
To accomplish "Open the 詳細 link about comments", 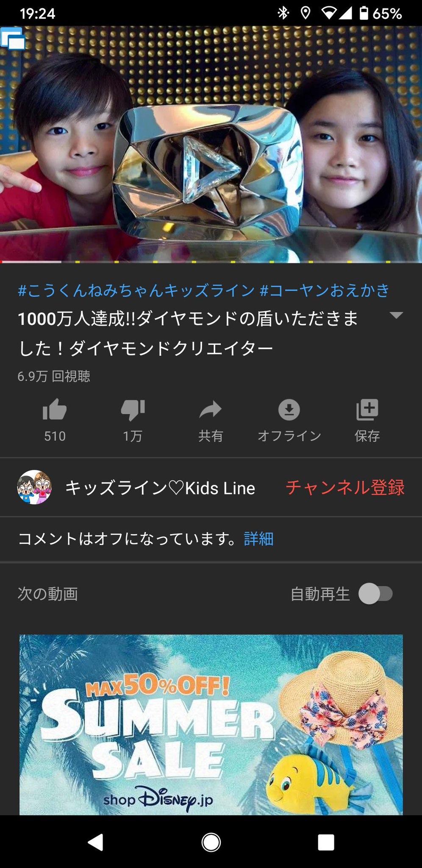I will (x=259, y=539).
